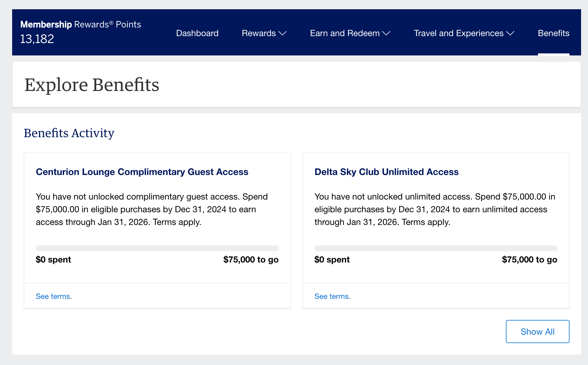The width and height of the screenshot is (588, 365).
Task: Click the Centurion Lounge guest access description
Action: coord(152,209)
